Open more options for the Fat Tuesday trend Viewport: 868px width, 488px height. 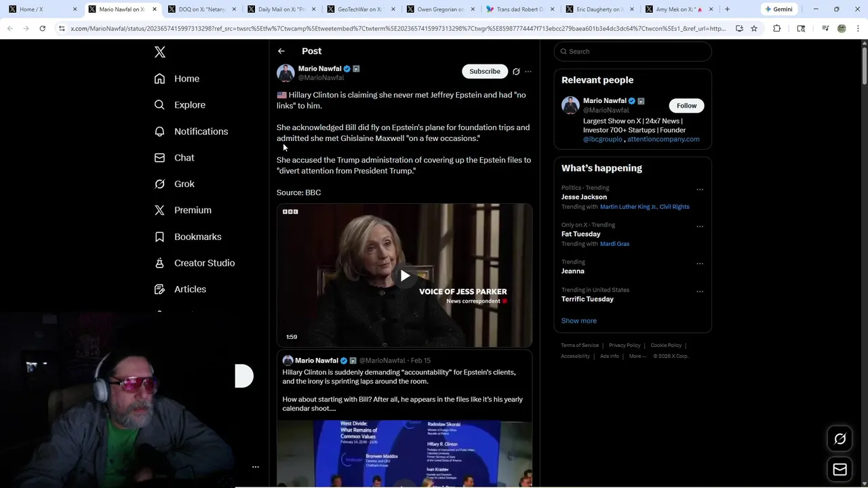click(x=700, y=226)
